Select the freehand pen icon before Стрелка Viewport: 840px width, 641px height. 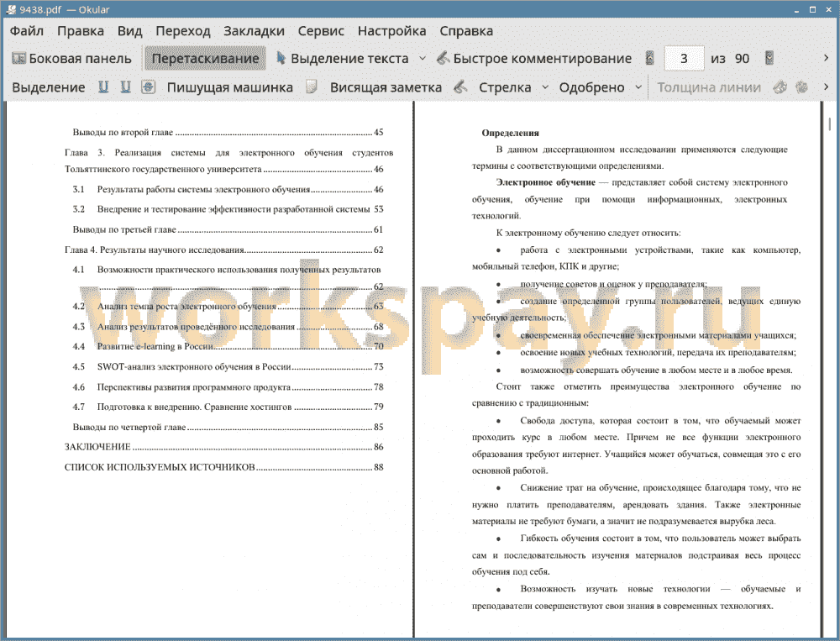click(460, 87)
